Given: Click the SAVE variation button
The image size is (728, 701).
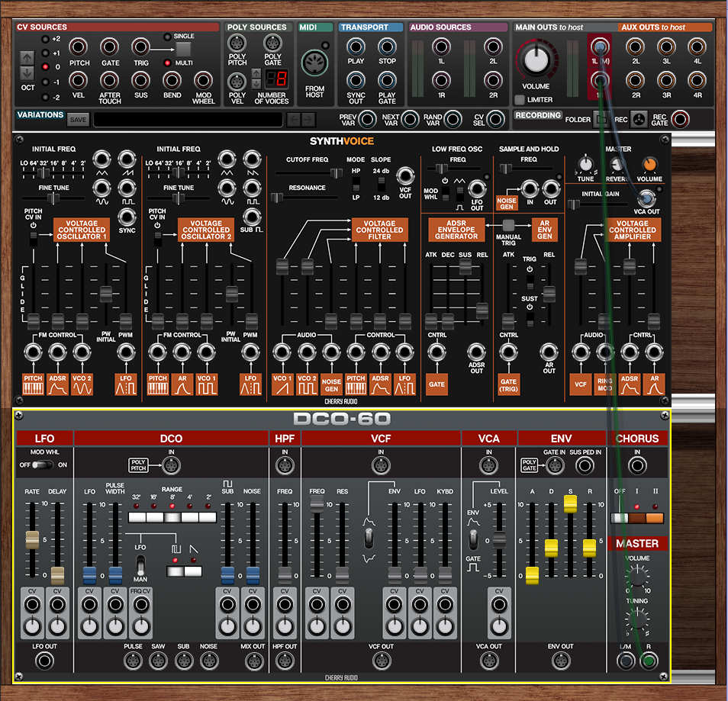Looking at the screenshot, I should click(78, 120).
